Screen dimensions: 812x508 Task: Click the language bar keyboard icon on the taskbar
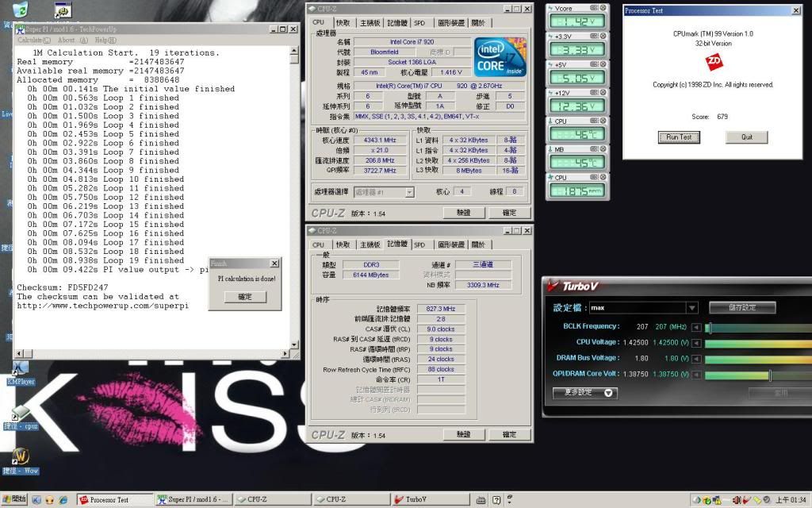(x=481, y=500)
